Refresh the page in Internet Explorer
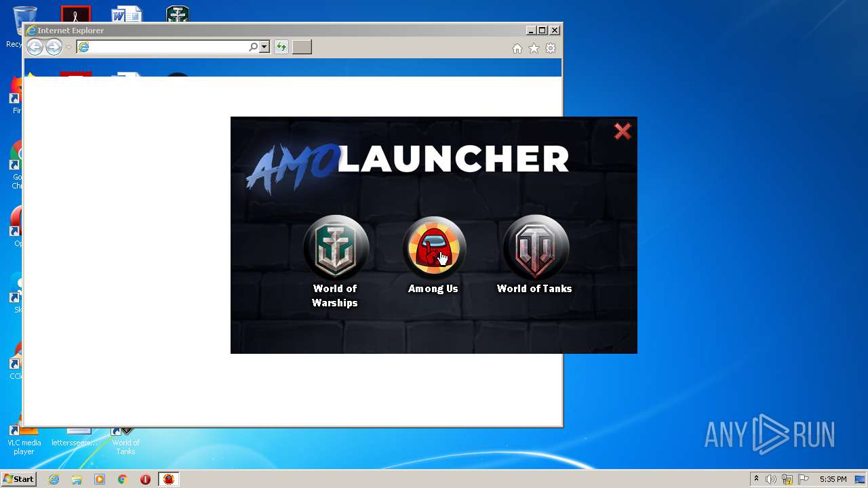The width and height of the screenshot is (868, 488). click(x=281, y=47)
